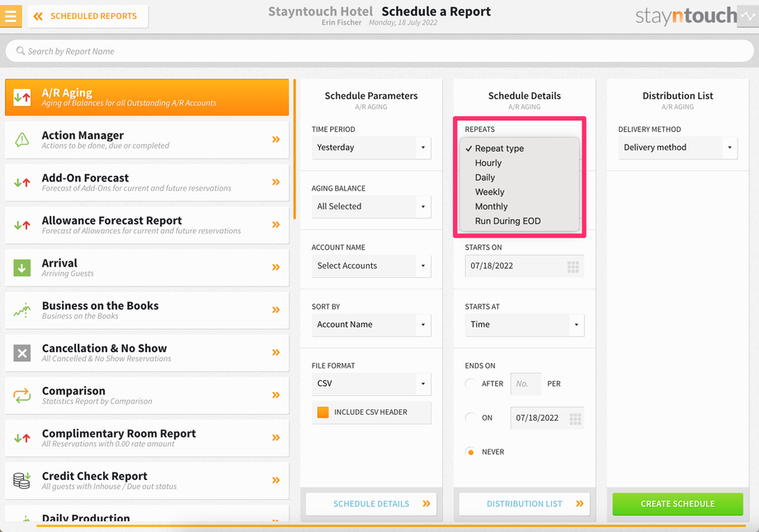This screenshot has width=759, height=532.
Task: Click the activity pulse icon top right
Action: pyautogui.click(x=748, y=16)
